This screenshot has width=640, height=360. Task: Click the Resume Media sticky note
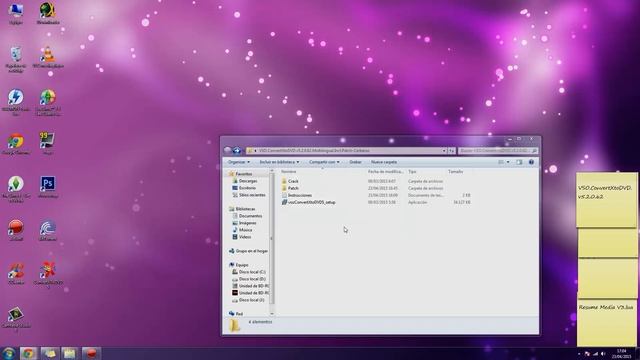coord(607,322)
